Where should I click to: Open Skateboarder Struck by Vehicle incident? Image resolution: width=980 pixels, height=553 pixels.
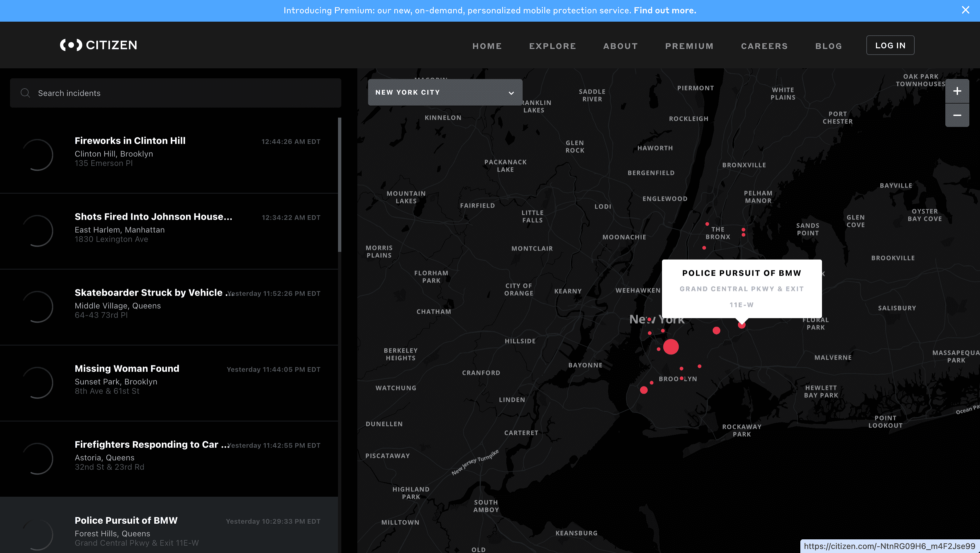point(169,307)
